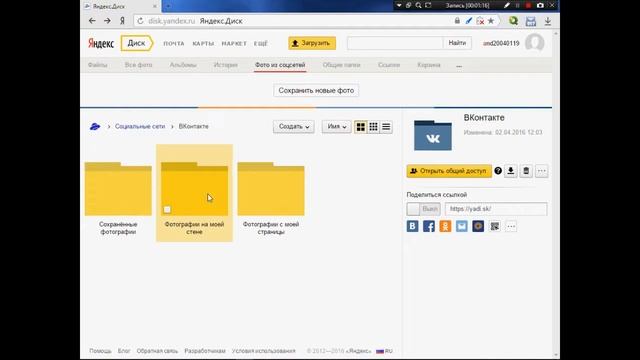The width and height of the screenshot is (640, 360).
Task: Pause the screen recording
Action: click(x=518, y=5)
